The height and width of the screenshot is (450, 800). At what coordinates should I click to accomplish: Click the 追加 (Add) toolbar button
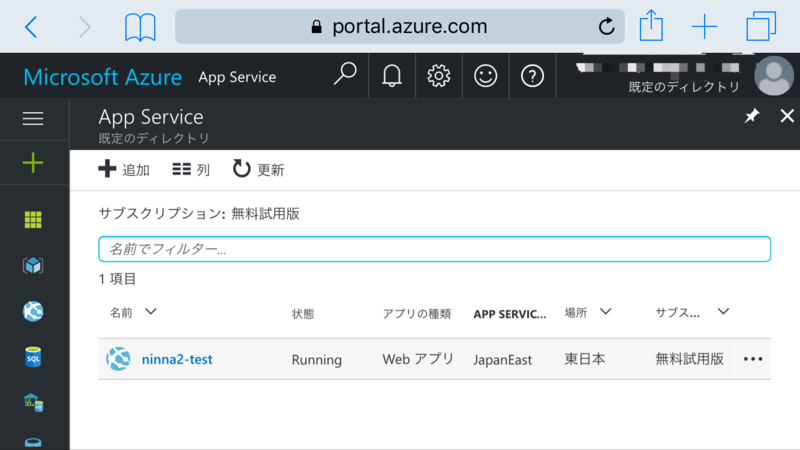(124, 169)
